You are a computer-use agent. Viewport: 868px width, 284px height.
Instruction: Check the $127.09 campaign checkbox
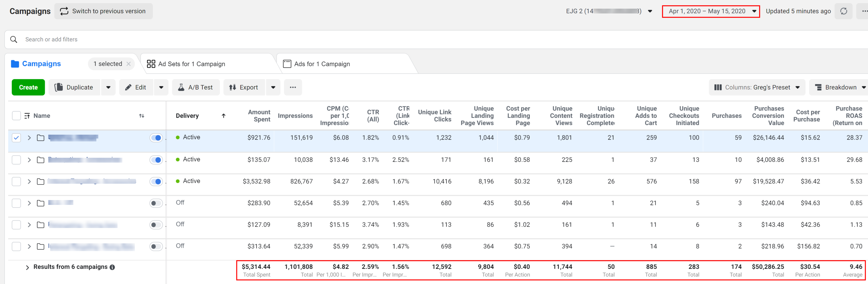[16, 225]
